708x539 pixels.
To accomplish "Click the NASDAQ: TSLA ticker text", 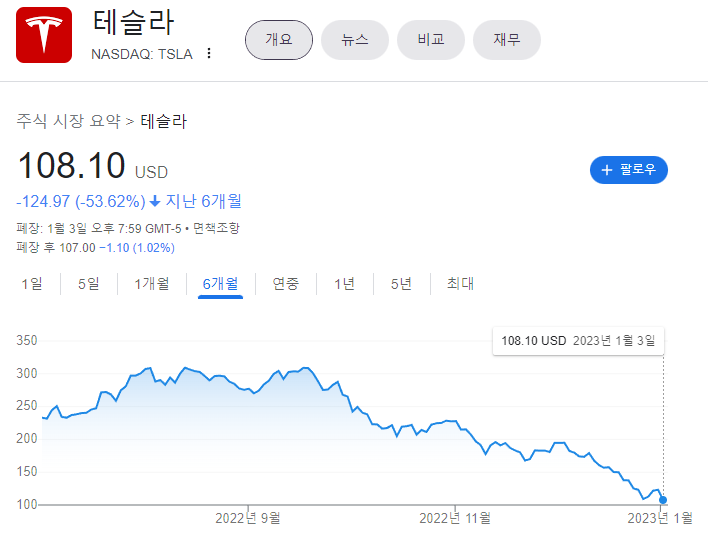I will click(x=142, y=54).
